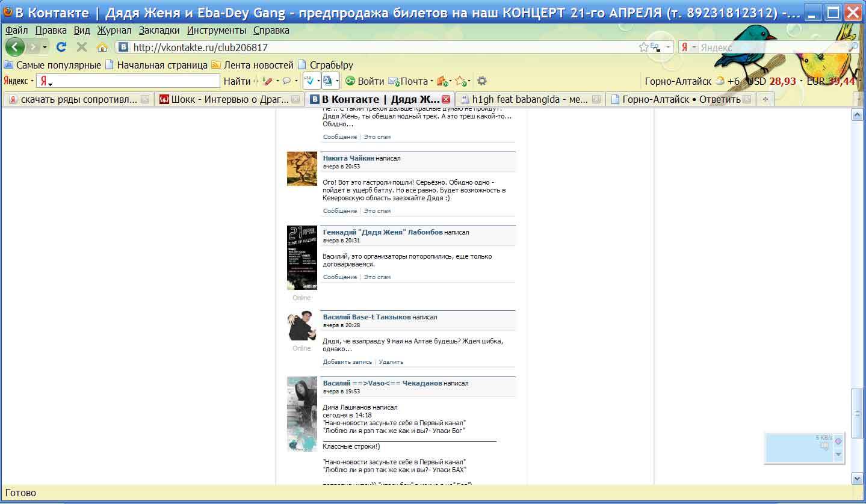Click Войти on the Yandex bar
Image resolution: width=866 pixels, height=504 pixels.
point(365,81)
